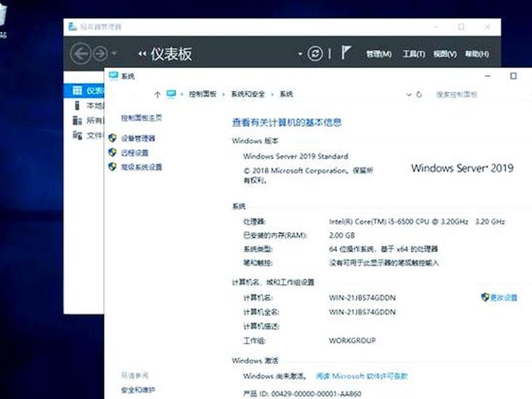Click the Server Manager title bar icon
532x399 pixels.
tap(72, 27)
